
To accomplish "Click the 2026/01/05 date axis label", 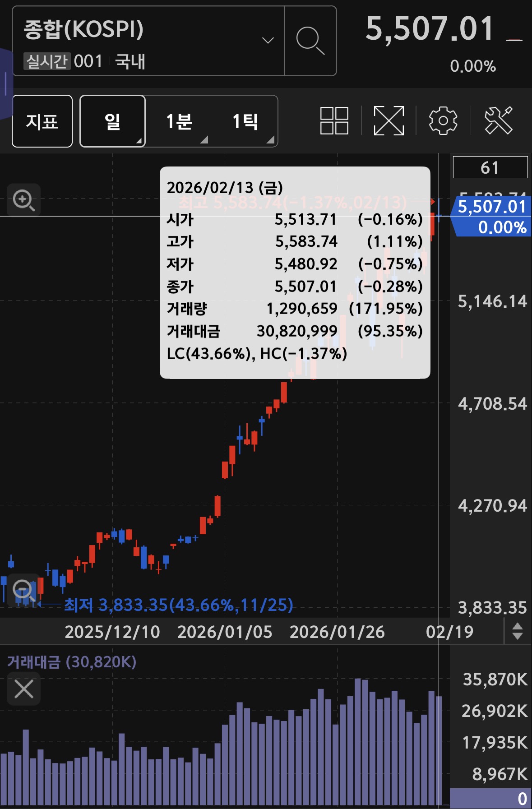I will (225, 632).
